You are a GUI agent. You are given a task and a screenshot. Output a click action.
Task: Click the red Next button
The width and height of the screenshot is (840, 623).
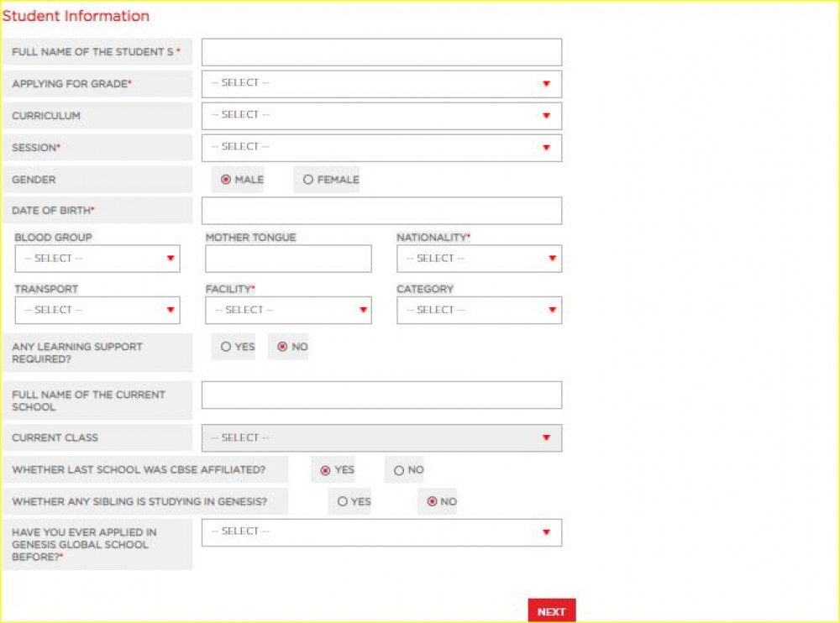[551, 611]
